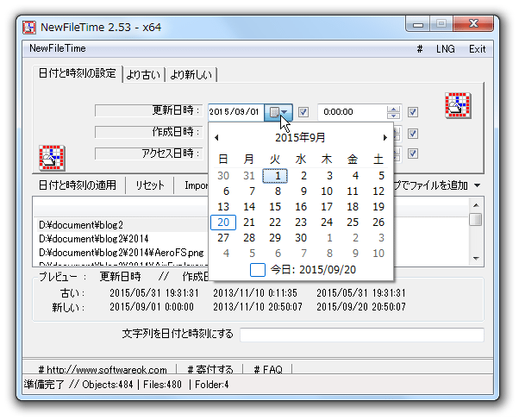The image size is (519, 420).
Task: Switch to より古い tab
Action: click(144, 74)
